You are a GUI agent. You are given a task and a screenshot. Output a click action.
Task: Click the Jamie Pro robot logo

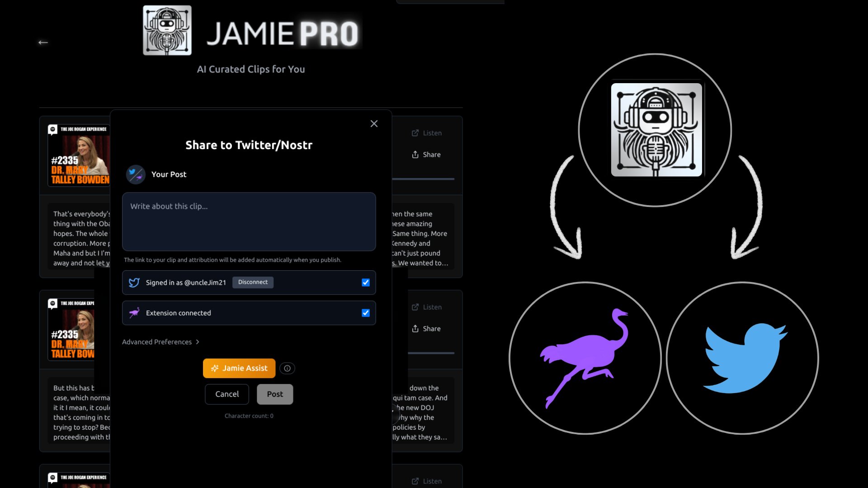[x=167, y=31]
